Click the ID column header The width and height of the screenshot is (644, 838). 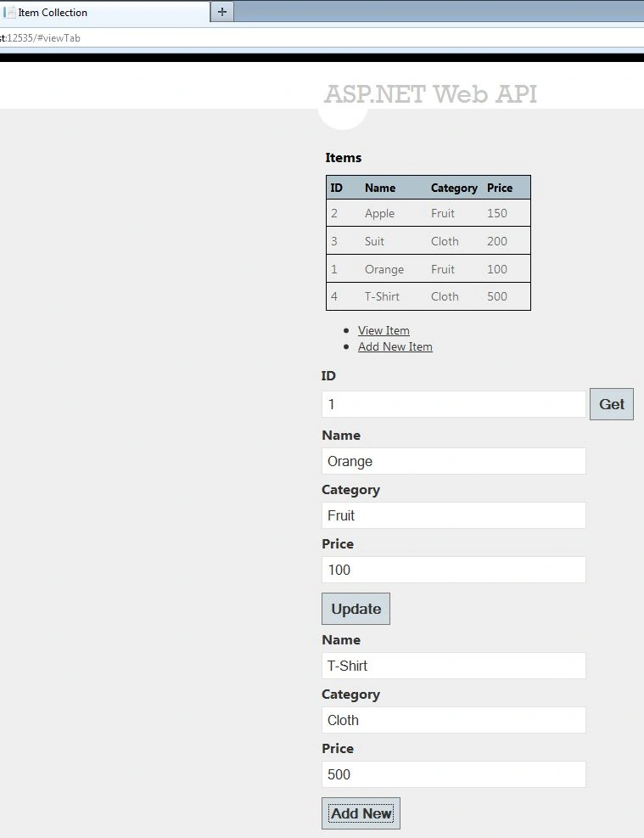pyautogui.click(x=336, y=188)
